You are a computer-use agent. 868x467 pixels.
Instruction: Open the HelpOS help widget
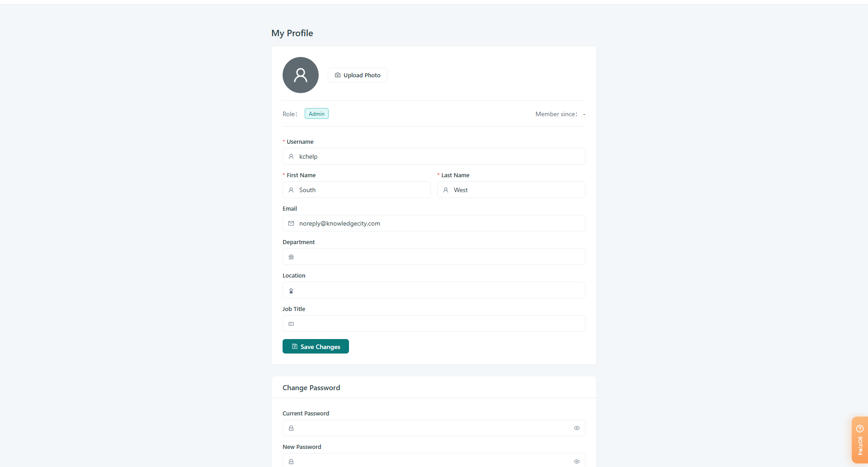[x=859, y=440]
